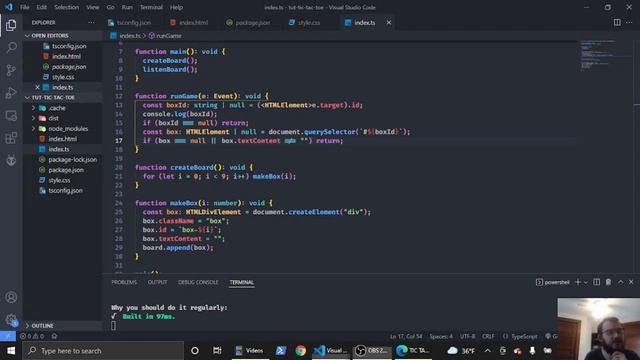The image size is (640, 360).
Task: Open weather widget showing 36°F
Action: tap(461, 351)
